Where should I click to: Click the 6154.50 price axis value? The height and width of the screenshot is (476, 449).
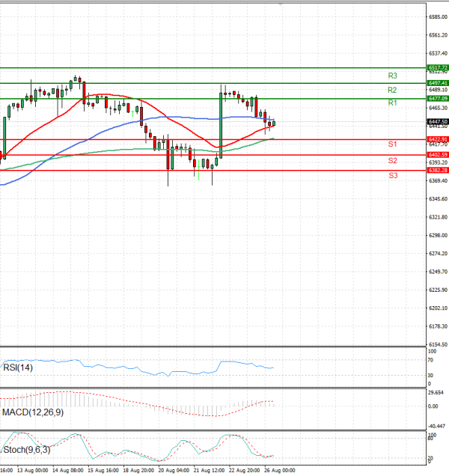(438, 344)
